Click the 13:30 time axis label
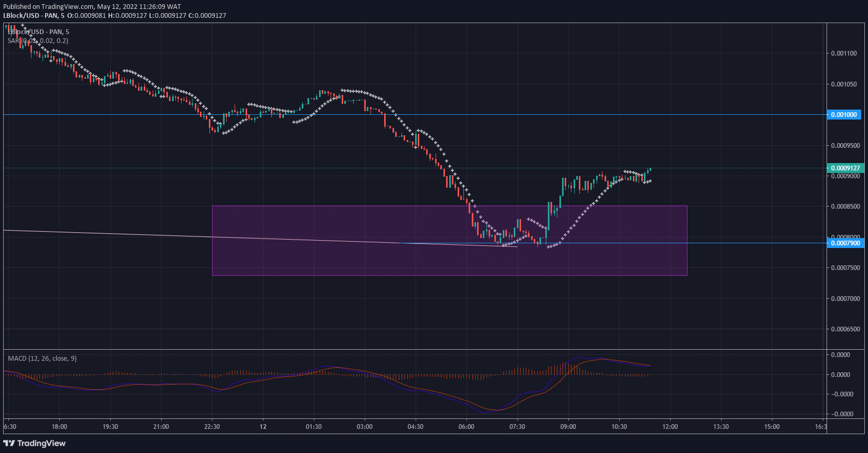The height and width of the screenshot is (453, 868). (721, 427)
